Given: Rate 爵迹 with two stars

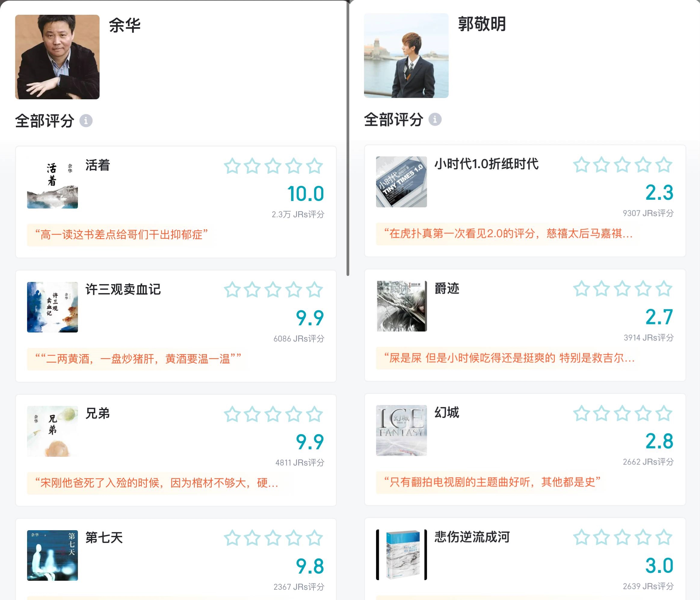Looking at the screenshot, I should coord(602,289).
